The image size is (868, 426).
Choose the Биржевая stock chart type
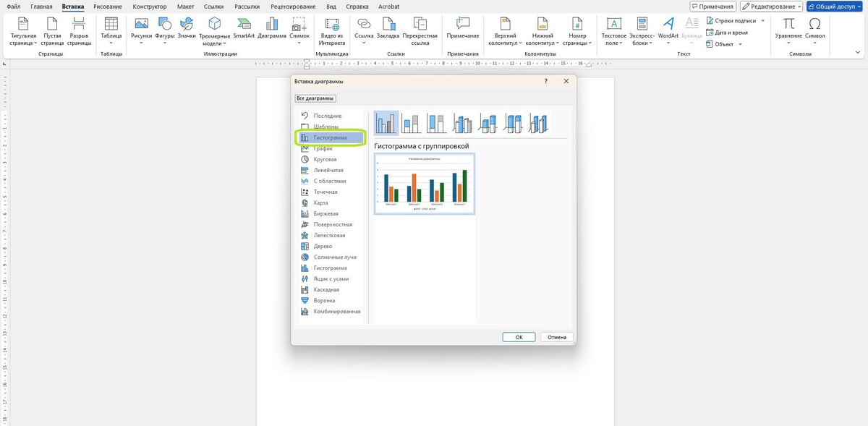[331, 213]
